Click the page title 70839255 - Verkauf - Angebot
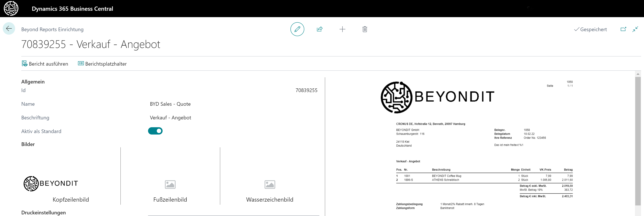Viewport: 644px width, 216px height. point(91,44)
